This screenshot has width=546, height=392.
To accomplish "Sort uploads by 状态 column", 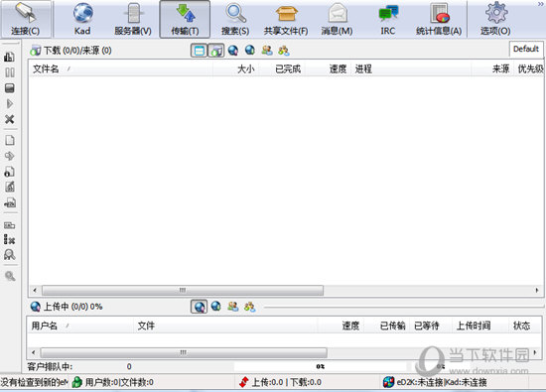I will (x=525, y=326).
